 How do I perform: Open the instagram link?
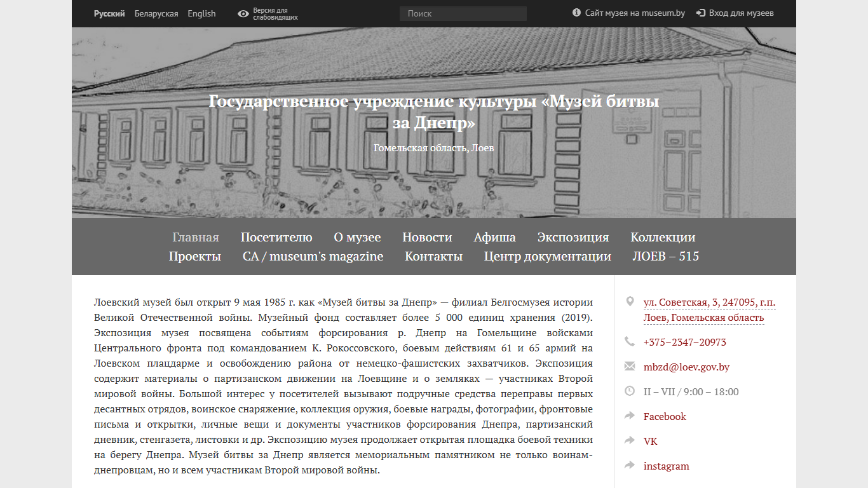666,466
